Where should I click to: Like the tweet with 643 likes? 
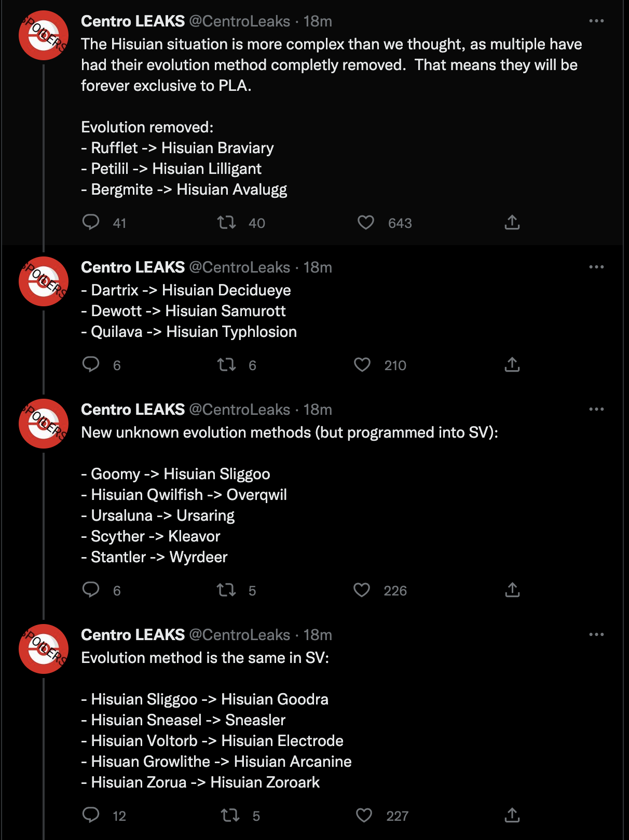[366, 223]
